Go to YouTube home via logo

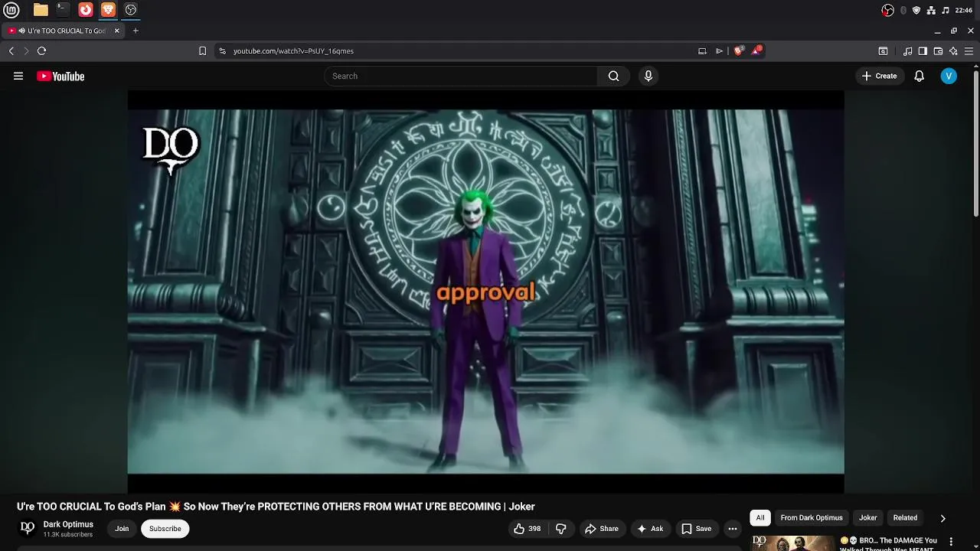pyautogui.click(x=60, y=76)
